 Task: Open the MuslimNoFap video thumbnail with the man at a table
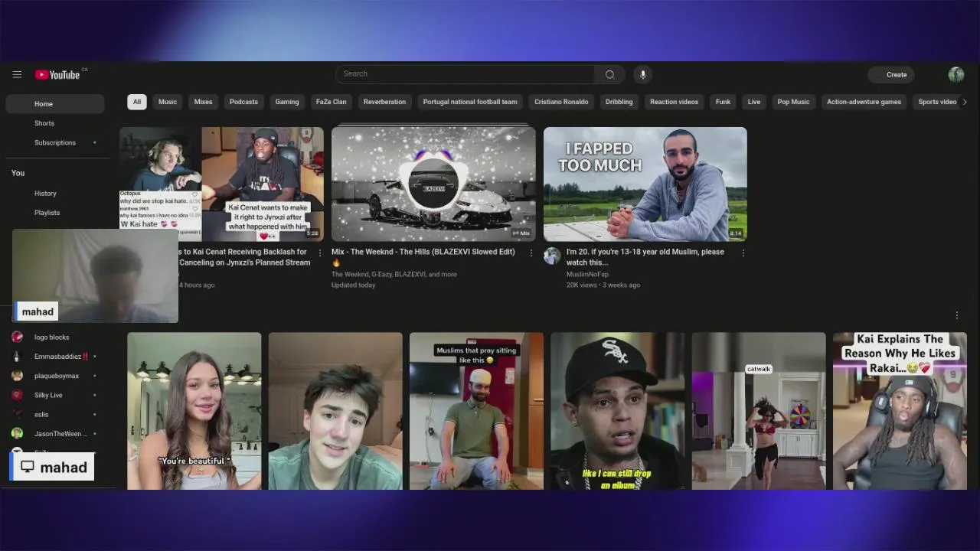pyautogui.click(x=645, y=184)
